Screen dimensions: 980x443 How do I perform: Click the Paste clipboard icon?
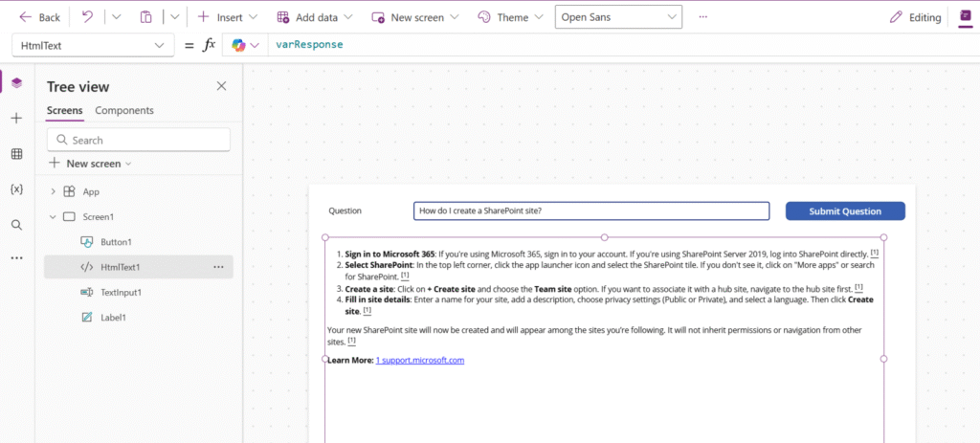pyautogui.click(x=145, y=17)
